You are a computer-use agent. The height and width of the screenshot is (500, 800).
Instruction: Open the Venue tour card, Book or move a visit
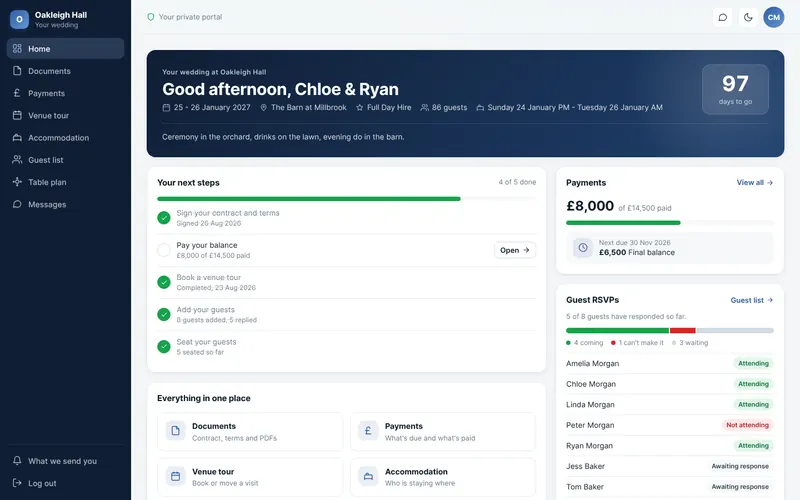[x=250, y=477]
